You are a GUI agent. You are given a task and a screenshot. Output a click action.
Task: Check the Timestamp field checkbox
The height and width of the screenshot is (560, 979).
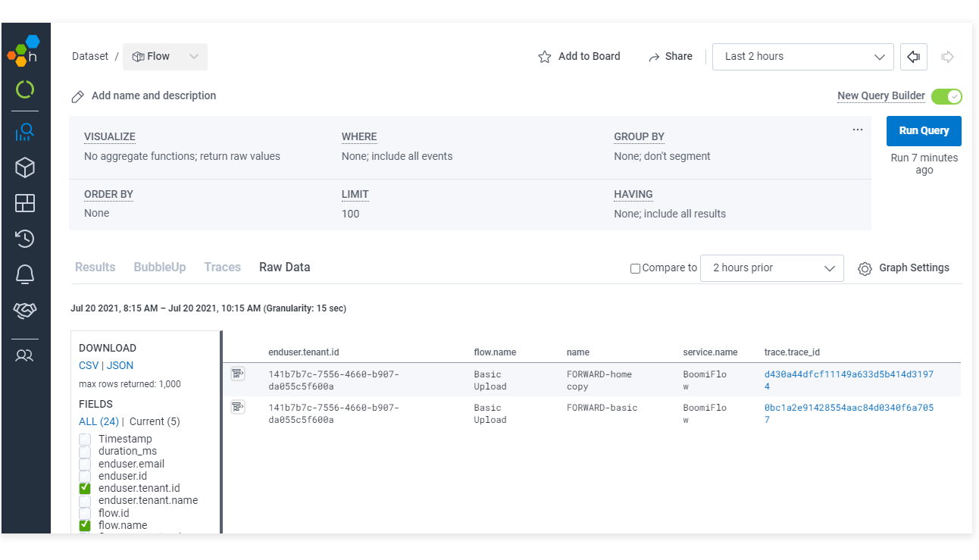(x=84, y=438)
